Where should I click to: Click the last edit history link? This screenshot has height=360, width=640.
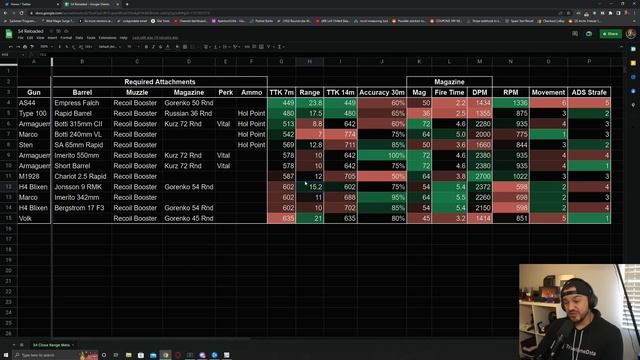pyautogui.click(x=155, y=38)
